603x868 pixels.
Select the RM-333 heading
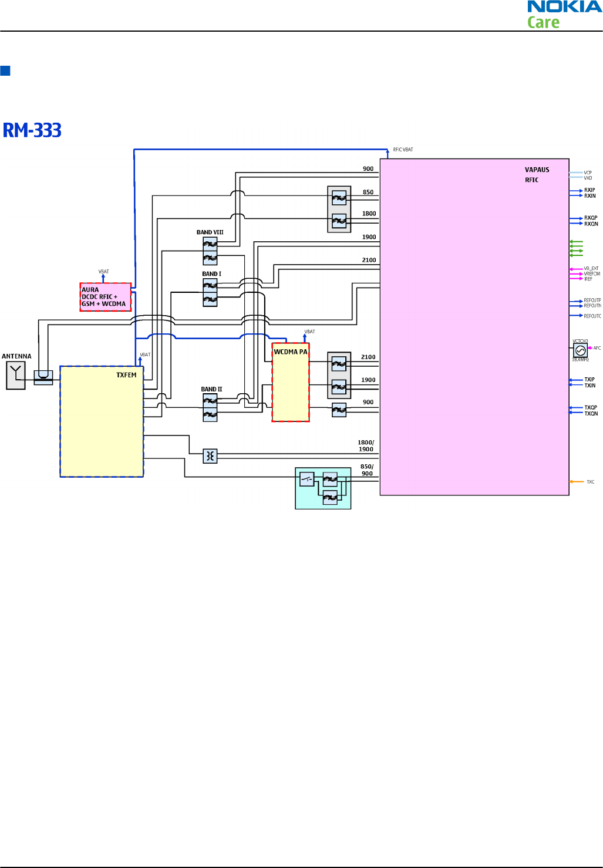[x=32, y=130]
